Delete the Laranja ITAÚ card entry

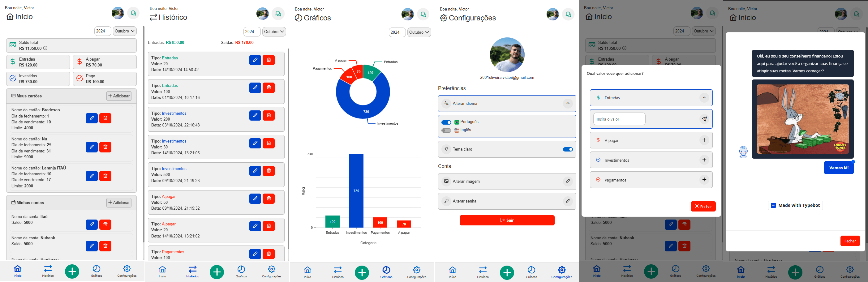tap(105, 176)
